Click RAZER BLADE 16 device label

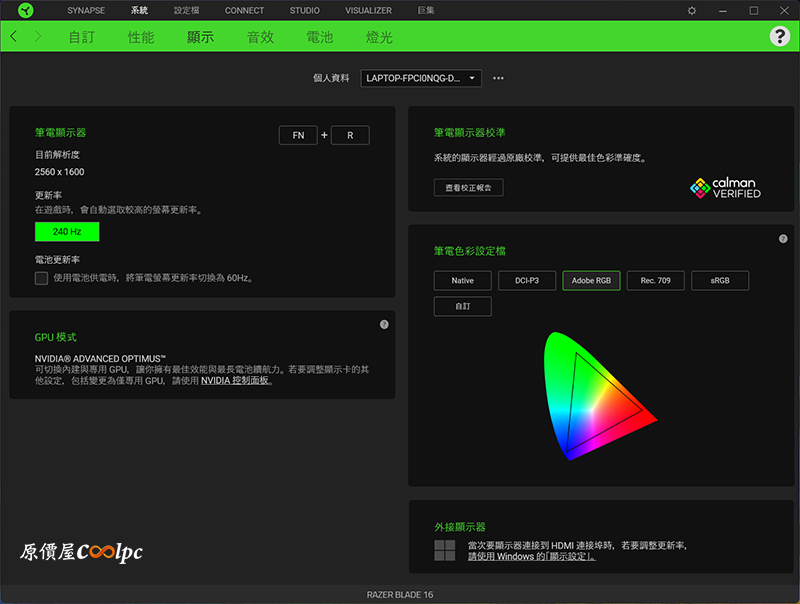click(x=399, y=595)
